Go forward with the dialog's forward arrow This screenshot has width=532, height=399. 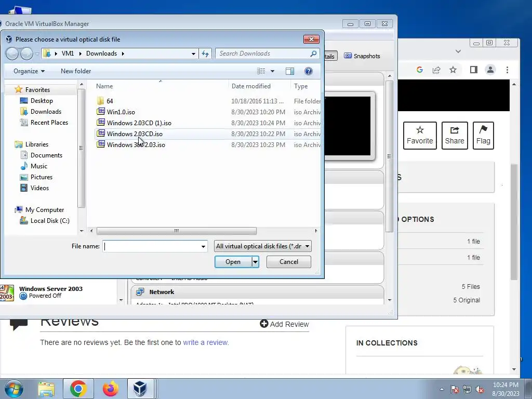point(26,54)
